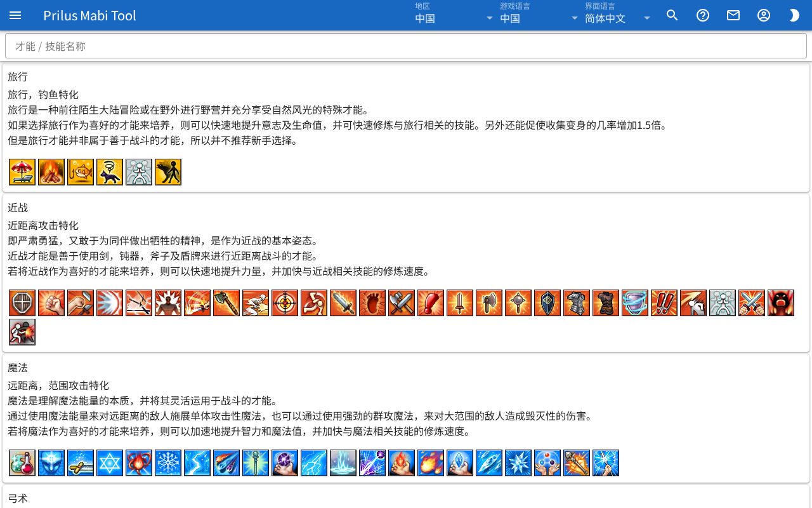
Task: Select the blue crystal in hand icon
Action: pyautogui.click(x=460, y=463)
